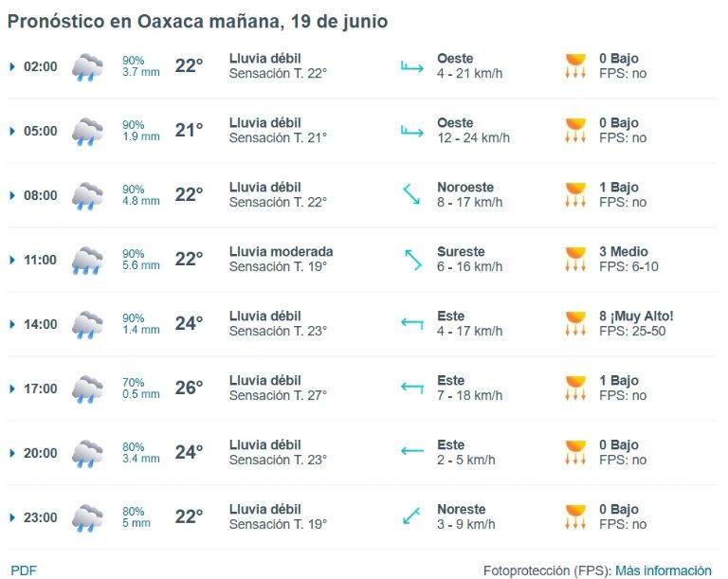The width and height of the screenshot is (728, 579).
Task: Click the 8 ¡Muy Alto! UV label
Action: tap(636, 317)
